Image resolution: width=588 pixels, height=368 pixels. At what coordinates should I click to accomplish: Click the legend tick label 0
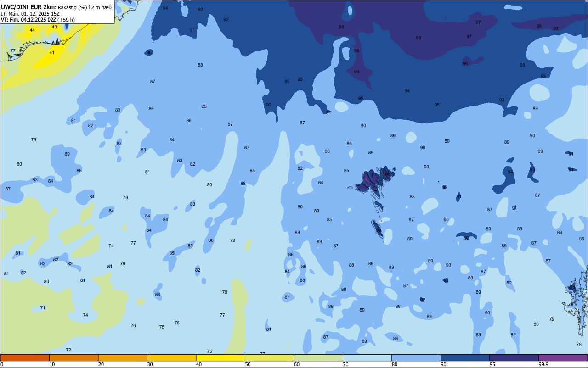(x=2, y=364)
